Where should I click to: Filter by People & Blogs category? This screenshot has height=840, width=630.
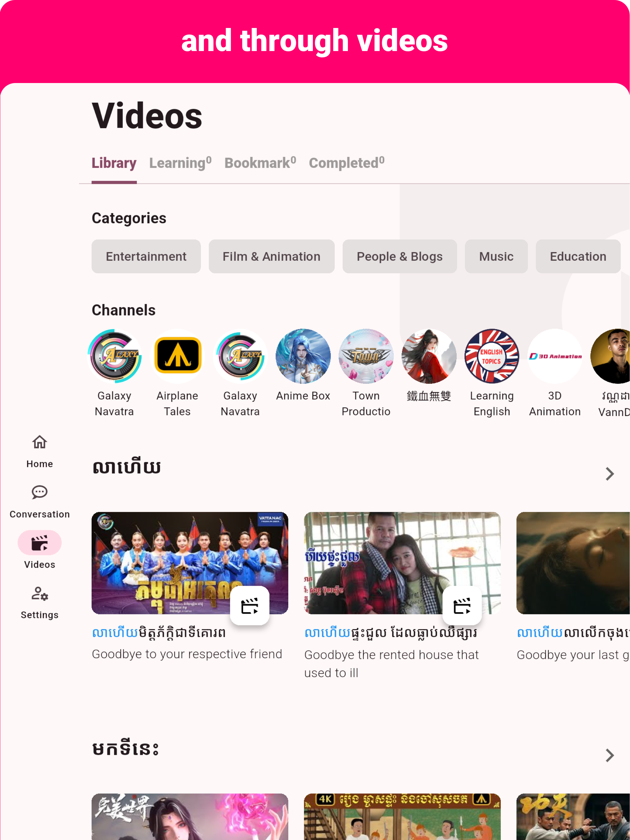[x=400, y=256]
